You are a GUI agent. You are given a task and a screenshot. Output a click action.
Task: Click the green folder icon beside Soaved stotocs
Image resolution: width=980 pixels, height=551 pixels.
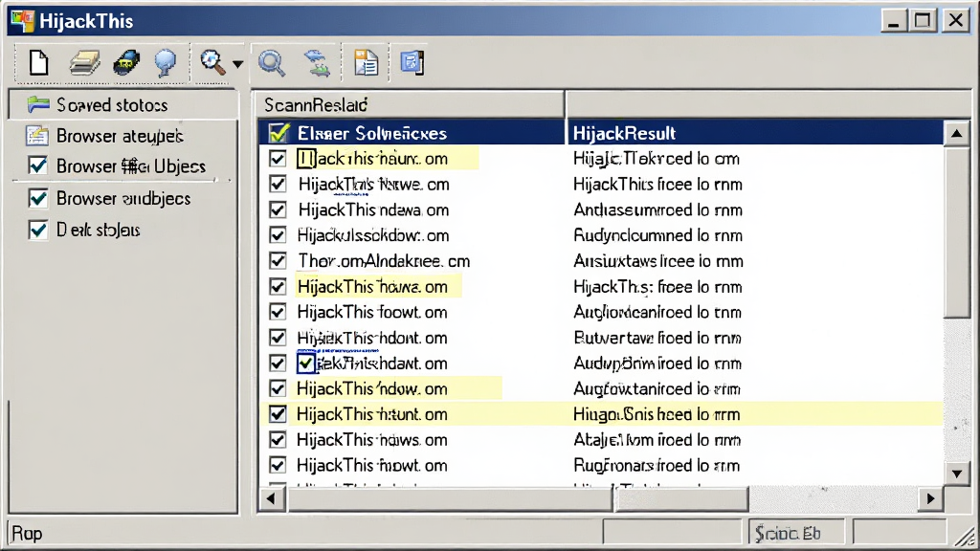tap(38, 105)
